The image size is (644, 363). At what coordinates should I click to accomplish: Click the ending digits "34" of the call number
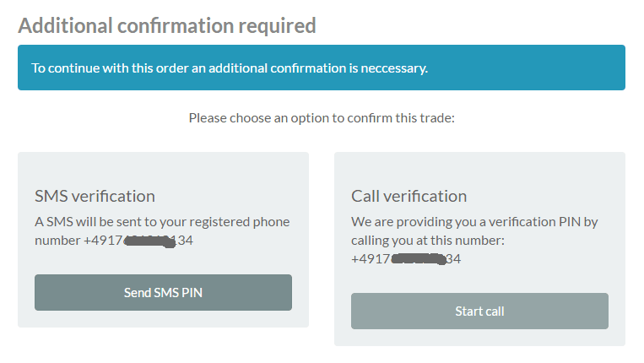pos(453,259)
